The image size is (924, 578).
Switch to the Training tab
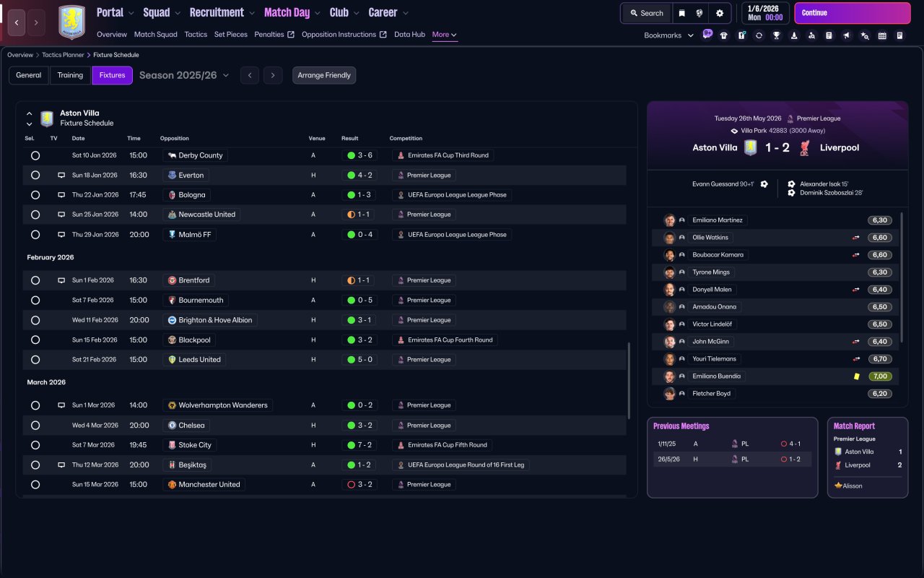click(x=71, y=75)
